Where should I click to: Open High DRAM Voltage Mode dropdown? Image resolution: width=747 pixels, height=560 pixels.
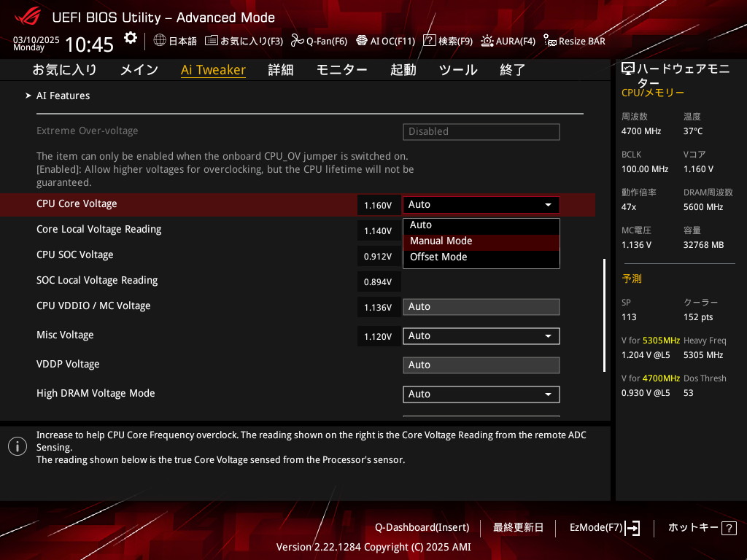point(481,394)
